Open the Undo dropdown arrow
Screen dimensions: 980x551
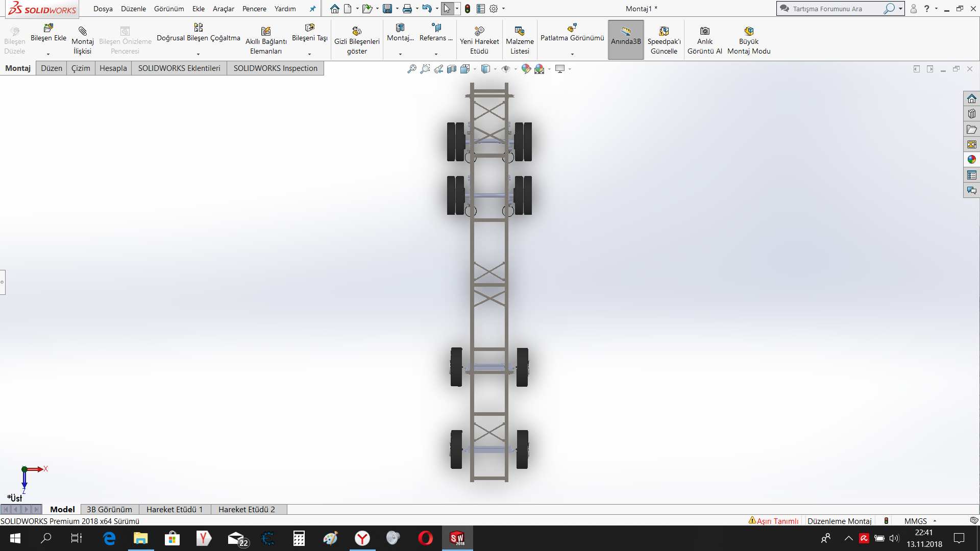[437, 9]
